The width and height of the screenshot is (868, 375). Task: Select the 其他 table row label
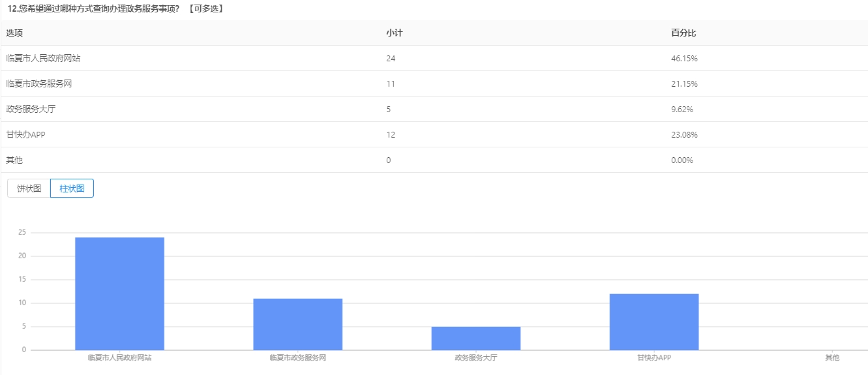click(14, 160)
